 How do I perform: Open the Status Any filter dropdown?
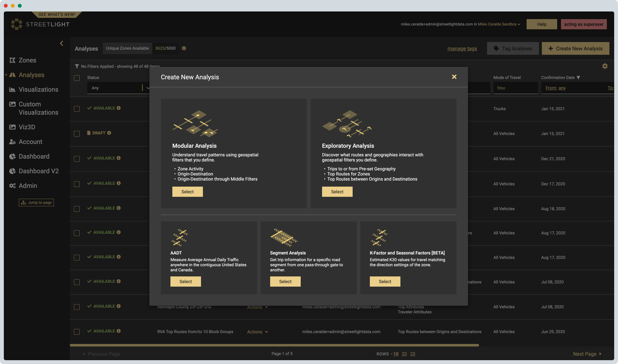119,88
